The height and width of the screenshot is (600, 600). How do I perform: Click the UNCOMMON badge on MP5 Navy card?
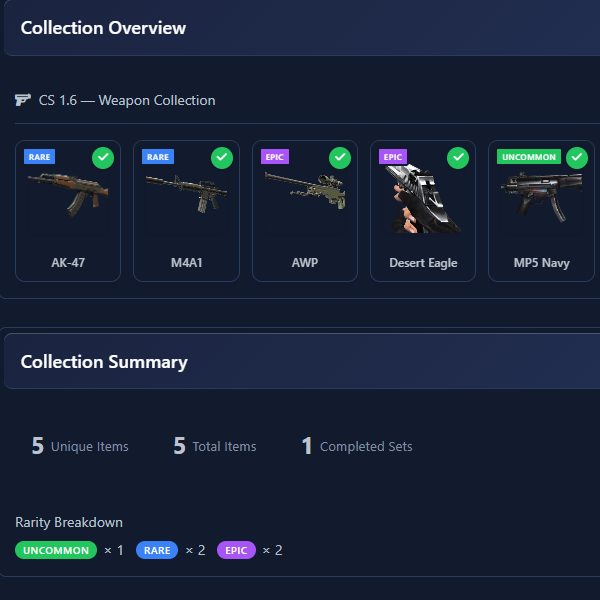(x=529, y=157)
